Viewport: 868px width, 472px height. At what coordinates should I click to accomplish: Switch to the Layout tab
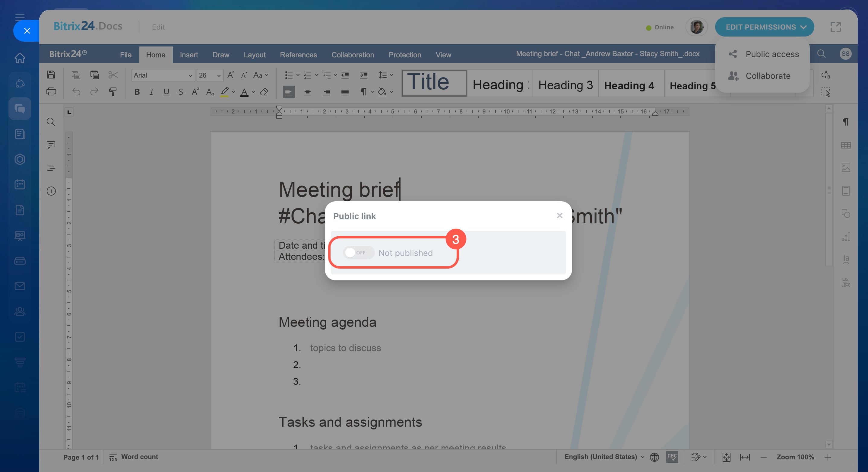point(255,55)
